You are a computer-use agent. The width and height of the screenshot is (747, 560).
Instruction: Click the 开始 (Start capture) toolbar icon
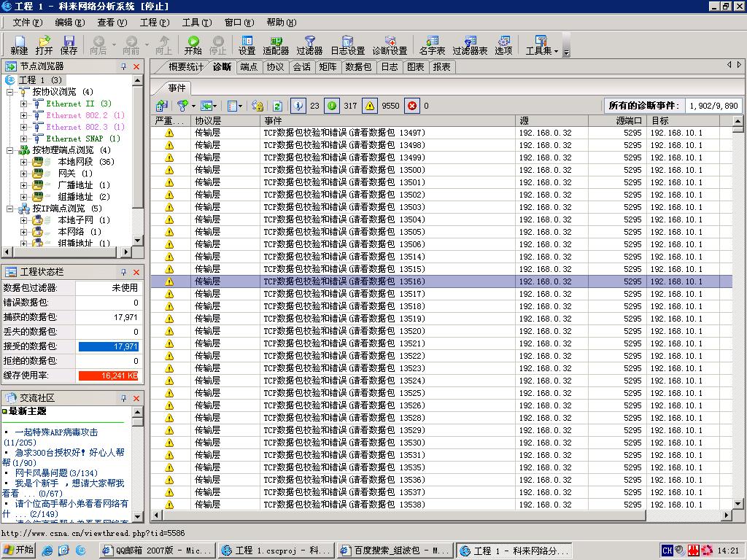[193, 45]
